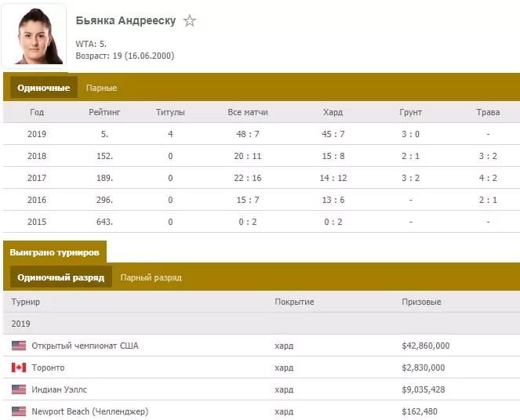Click the Canada flag next to Торонто

[19, 367]
